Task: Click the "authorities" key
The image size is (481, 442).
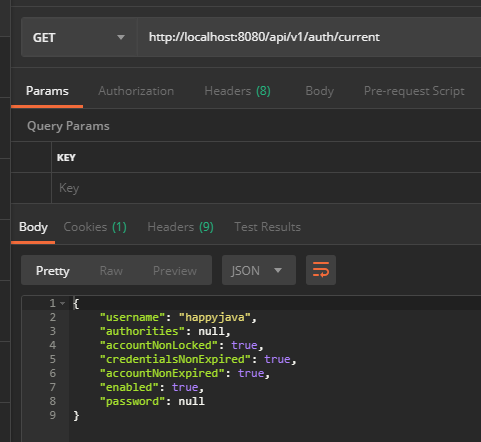Action: [142, 331]
